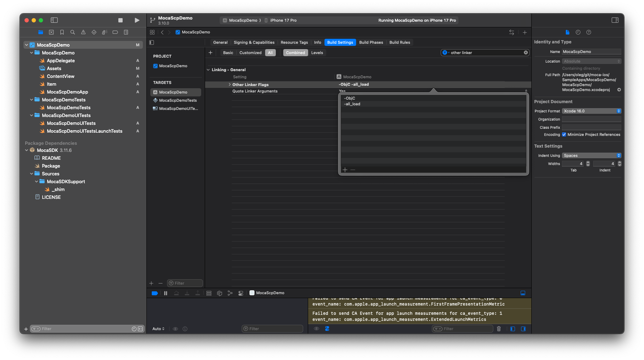Switch to the Build Phases tab
Screen dimensions: 644x360
[x=371, y=42]
